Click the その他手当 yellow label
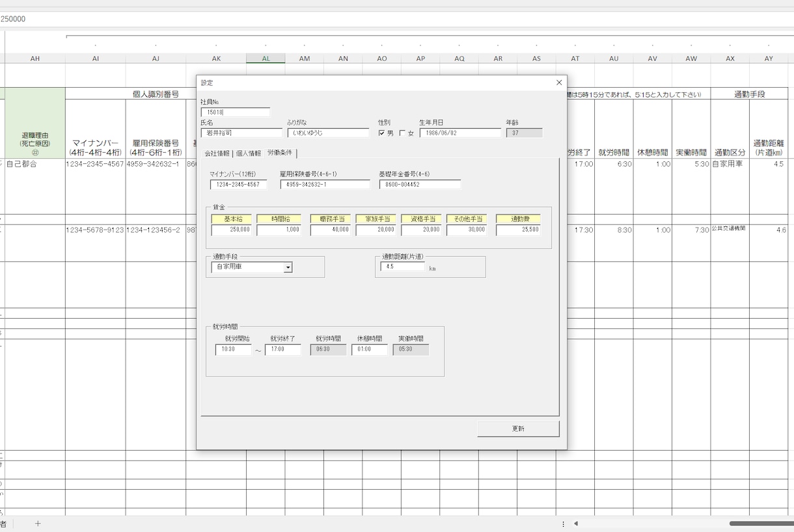The height and width of the screenshot is (532, 794). pos(467,219)
